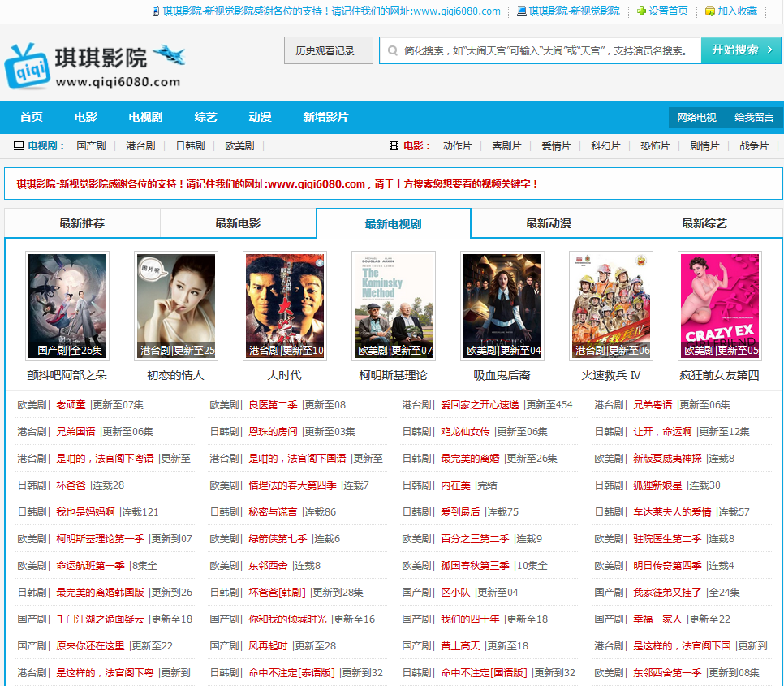Click the magnifier icon in the search box
Image resolution: width=784 pixels, height=686 pixels.
tap(393, 50)
